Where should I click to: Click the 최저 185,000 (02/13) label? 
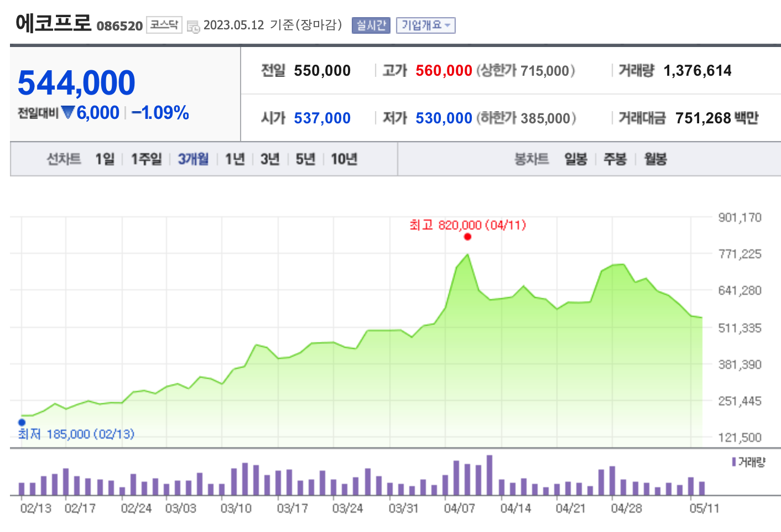(76, 434)
